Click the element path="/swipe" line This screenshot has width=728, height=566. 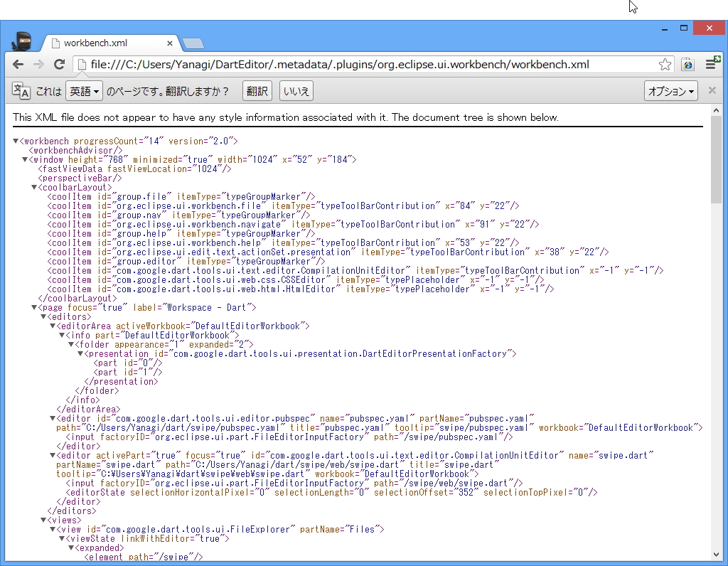click(144, 557)
